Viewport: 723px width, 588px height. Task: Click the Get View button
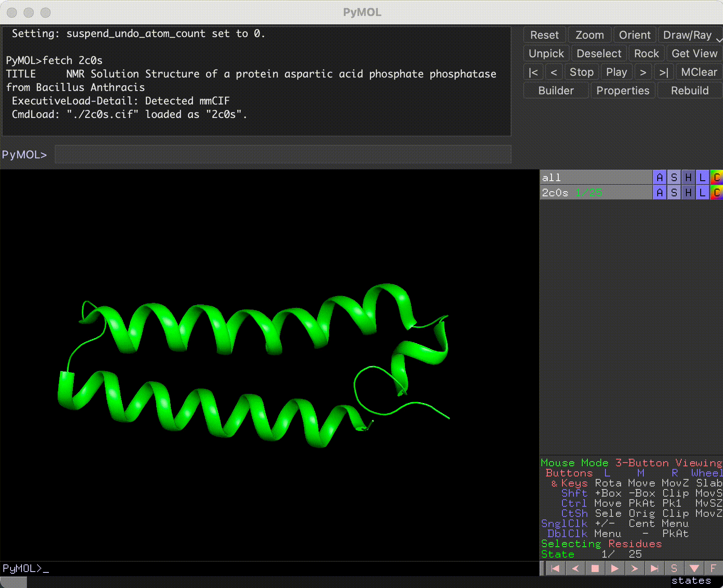(694, 53)
